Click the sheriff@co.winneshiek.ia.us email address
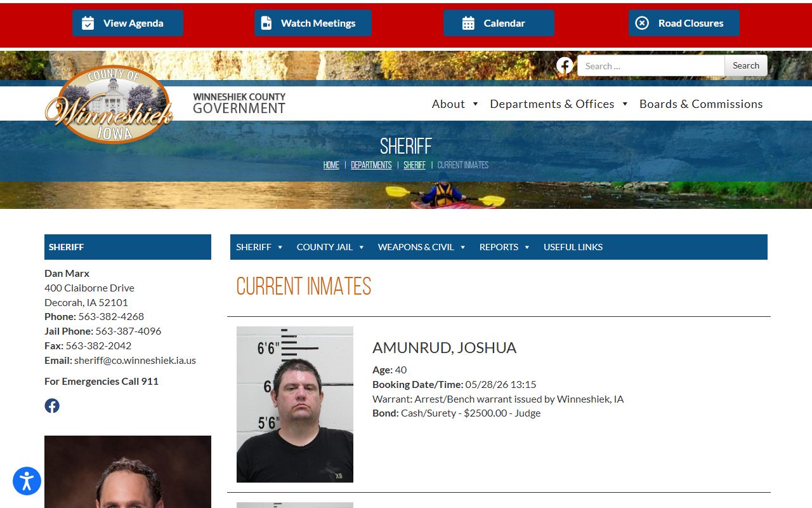The width and height of the screenshot is (812, 508). [x=135, y=360]
